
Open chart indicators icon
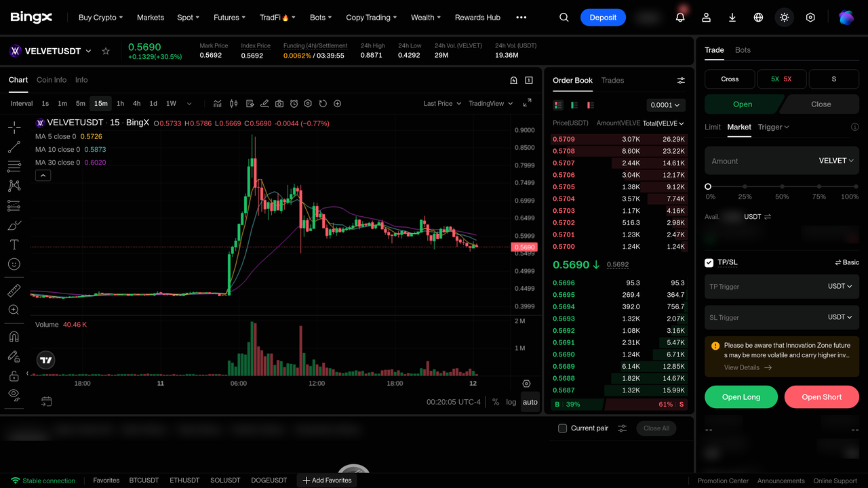click(218, 104)
